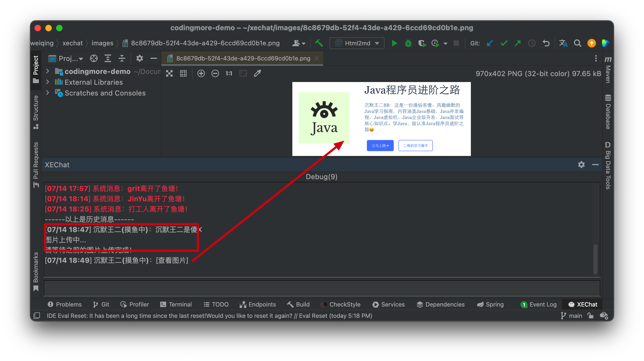Run the Html2md configuration
The image size is (644, 361).
pos(394,43)
